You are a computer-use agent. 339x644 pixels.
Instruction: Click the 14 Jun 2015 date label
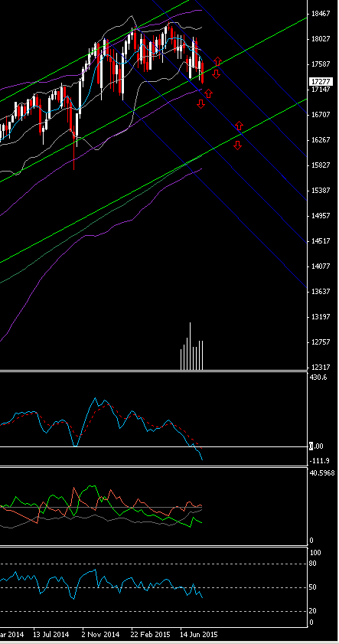pos(199,634)
